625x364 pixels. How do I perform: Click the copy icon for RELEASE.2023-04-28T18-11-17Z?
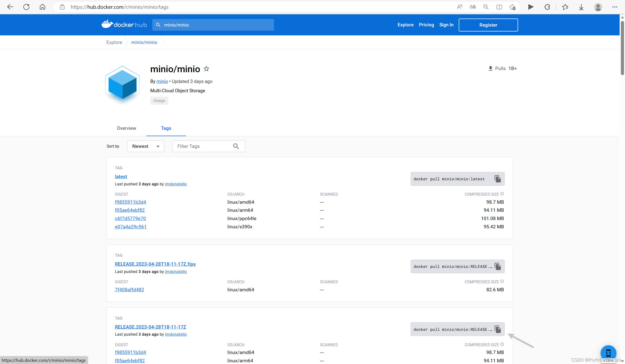click(498, 329)
